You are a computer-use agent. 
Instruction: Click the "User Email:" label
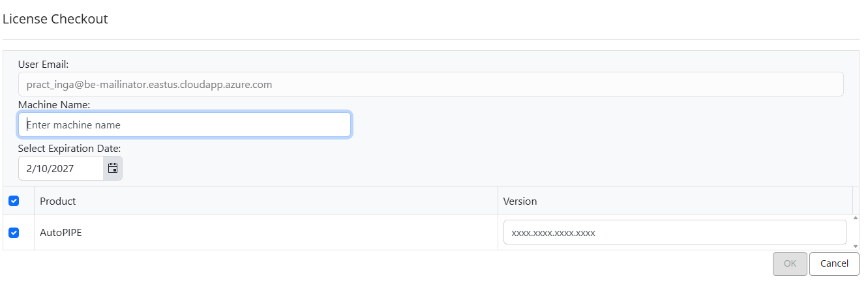click(x=44, y=64)
